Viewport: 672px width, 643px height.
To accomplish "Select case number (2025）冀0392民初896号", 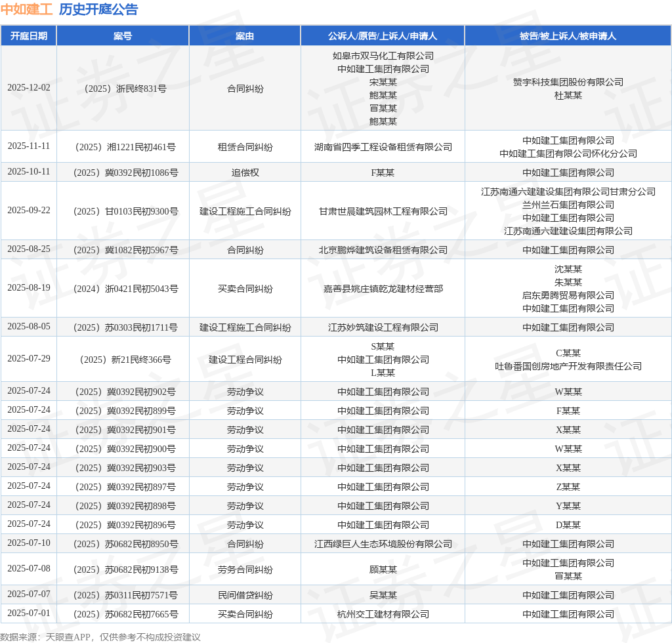I will tap(125, 525).
